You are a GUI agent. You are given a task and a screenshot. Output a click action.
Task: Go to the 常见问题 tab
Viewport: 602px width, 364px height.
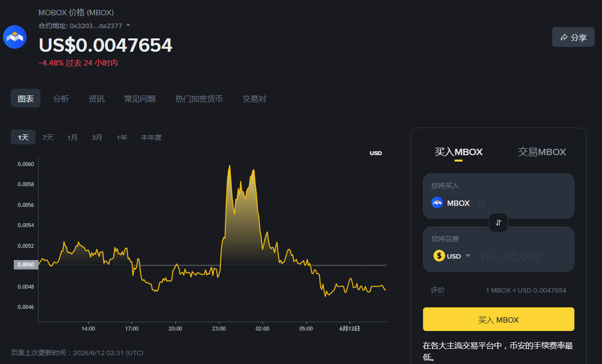(x=140, y=99)
